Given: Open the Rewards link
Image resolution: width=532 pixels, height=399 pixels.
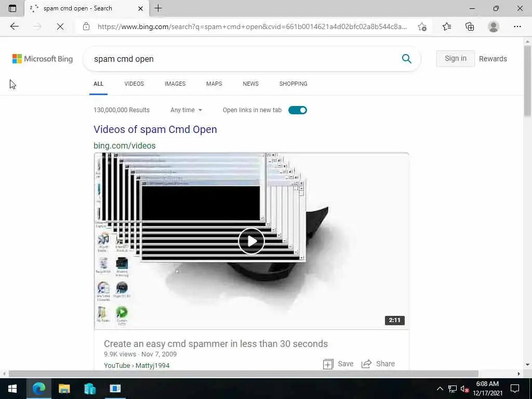Looking at the screenshot, I should (493, 59).
